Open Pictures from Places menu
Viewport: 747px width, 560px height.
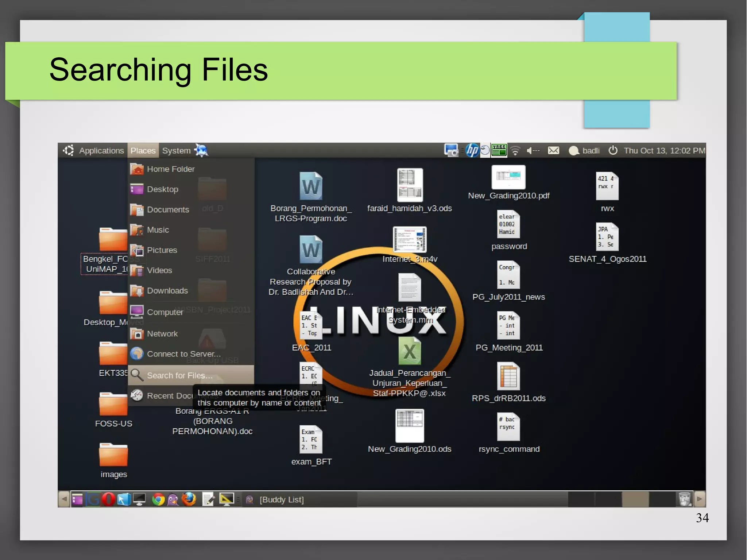[191, 250]
